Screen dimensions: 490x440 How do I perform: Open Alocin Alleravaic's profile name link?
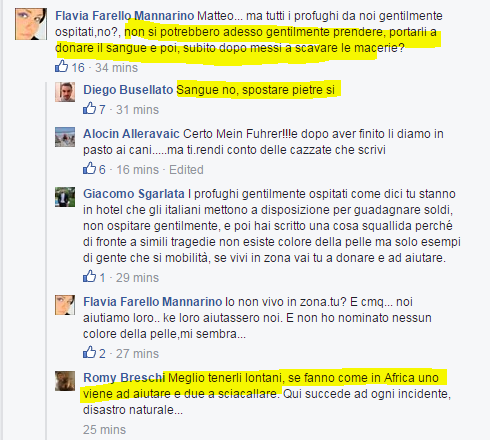pyautogui.click(x=131, y=134)
